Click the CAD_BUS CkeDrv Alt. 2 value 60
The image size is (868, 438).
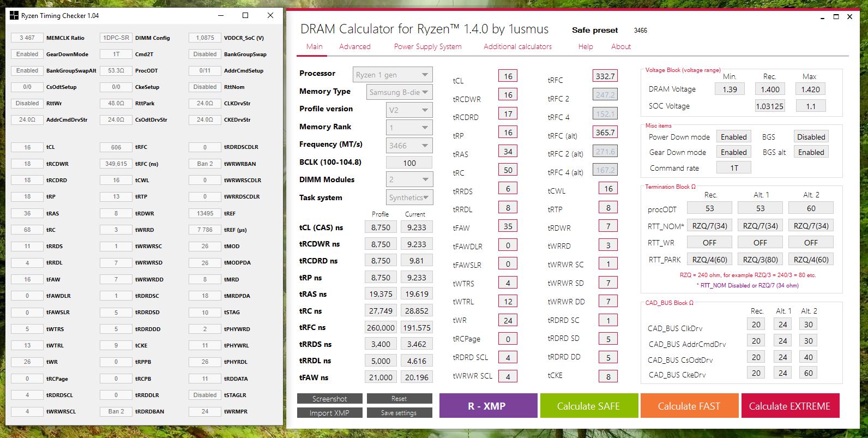click(x=808, y=373)
